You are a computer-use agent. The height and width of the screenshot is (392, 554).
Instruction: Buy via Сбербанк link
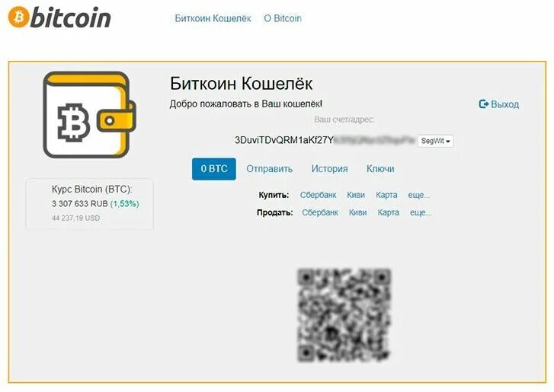pos(319,195)
